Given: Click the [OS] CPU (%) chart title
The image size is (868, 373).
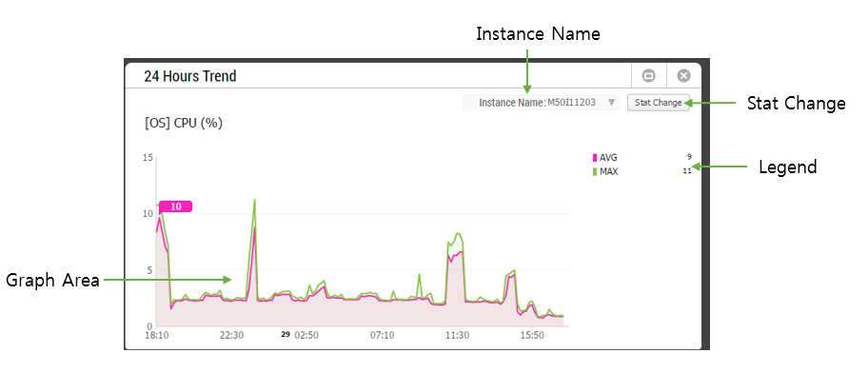Looking at the screenshot, I should (x=184, y=124).
